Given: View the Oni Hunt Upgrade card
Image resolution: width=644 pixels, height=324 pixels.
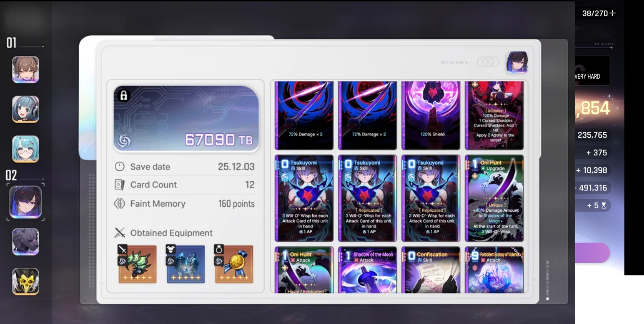Looking at the screenshot, I should [x=494, y=198].
